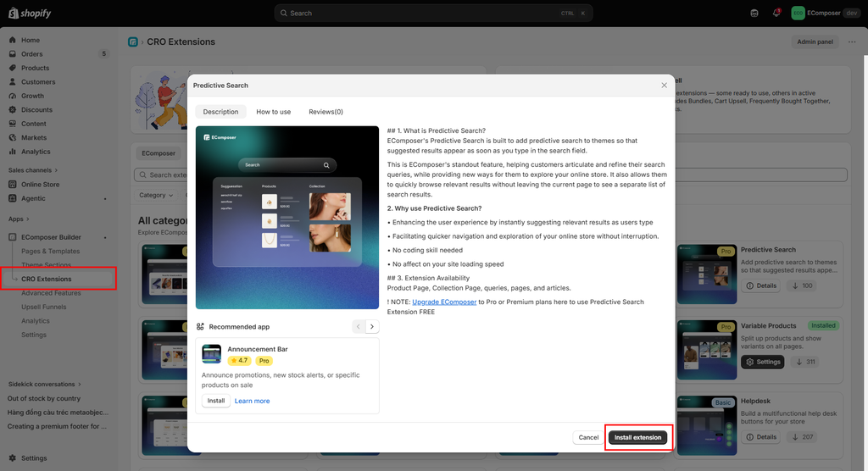Open the Content section
Screen dimensions: 868x471
tap(34, 124)
